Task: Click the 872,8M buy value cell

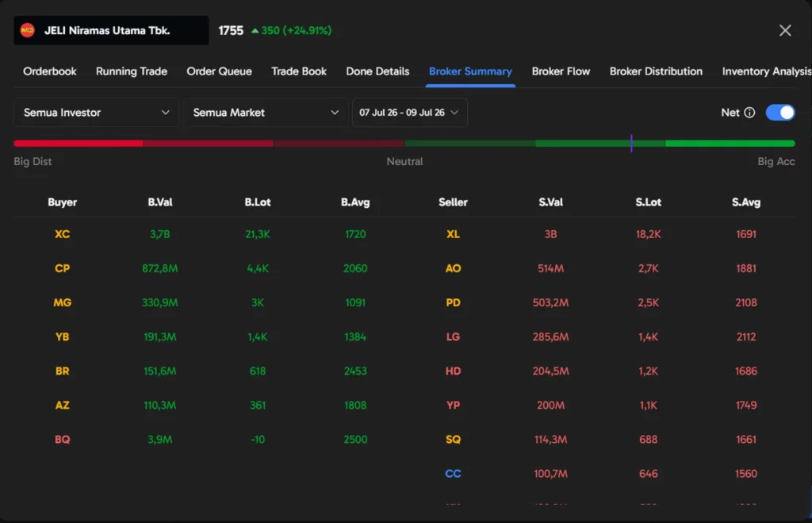Action: (x=160, y=268)
